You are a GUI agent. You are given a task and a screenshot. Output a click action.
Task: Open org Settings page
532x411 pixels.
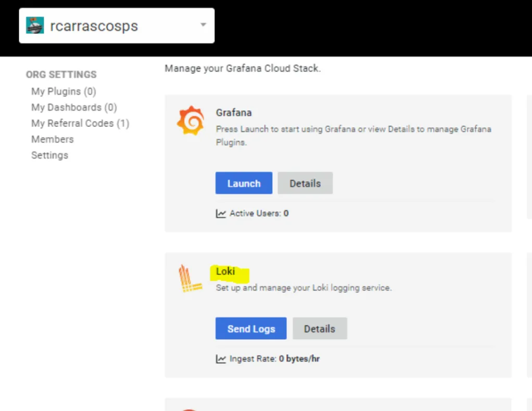click(x=49, y=156)
